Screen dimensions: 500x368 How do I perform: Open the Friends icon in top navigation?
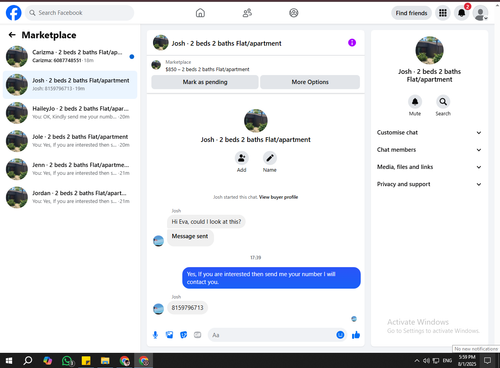pos(247,13)
